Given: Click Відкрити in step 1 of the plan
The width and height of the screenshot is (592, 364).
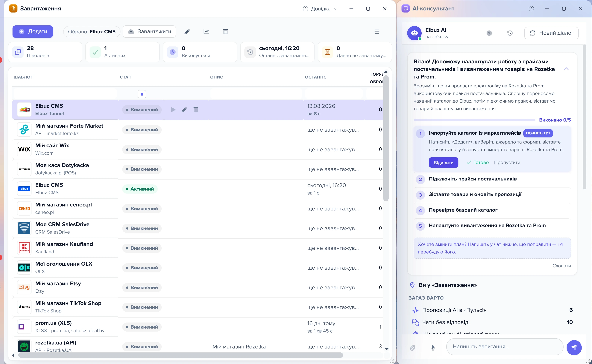Looking at the screenshot, I should coord(443,162).
